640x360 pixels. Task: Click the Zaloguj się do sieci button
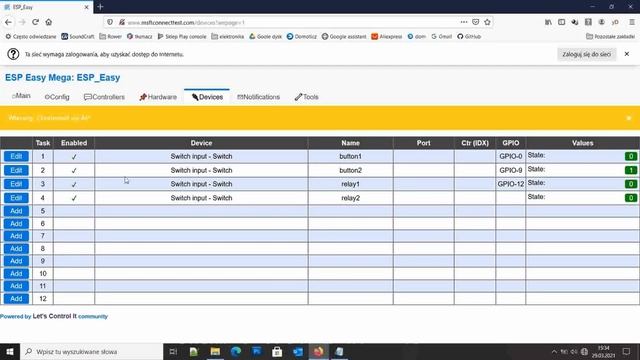[x=587, y=54]
